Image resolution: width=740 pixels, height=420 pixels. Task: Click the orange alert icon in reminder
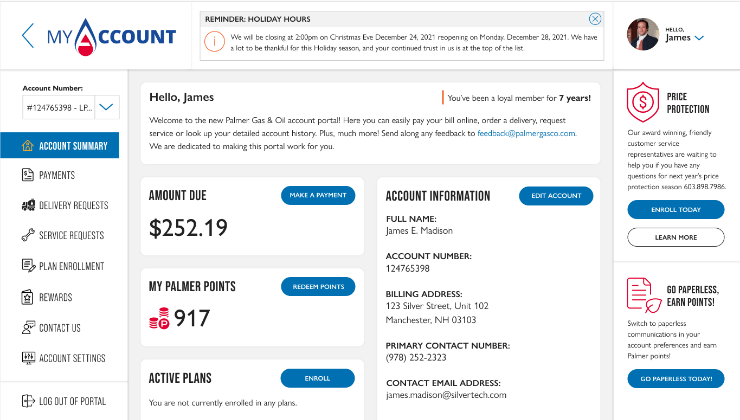tap(213, 41)
